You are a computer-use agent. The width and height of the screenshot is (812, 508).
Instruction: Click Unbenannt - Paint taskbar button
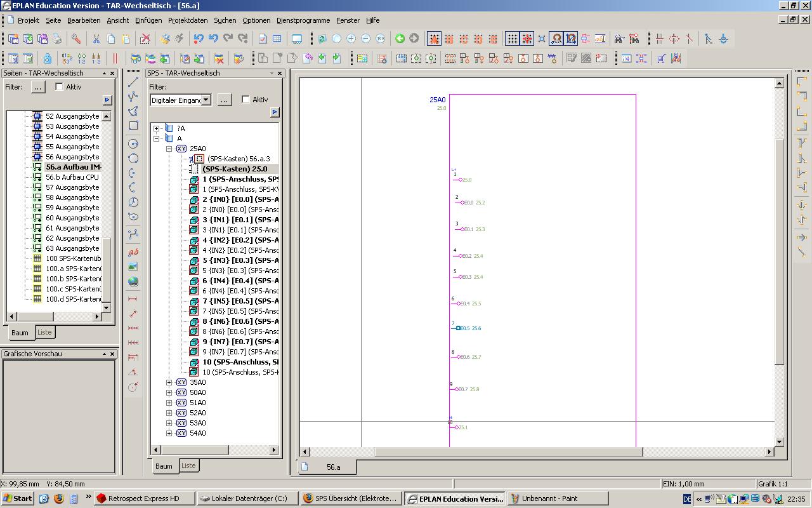pyautogui.click(x=558, y=498)
